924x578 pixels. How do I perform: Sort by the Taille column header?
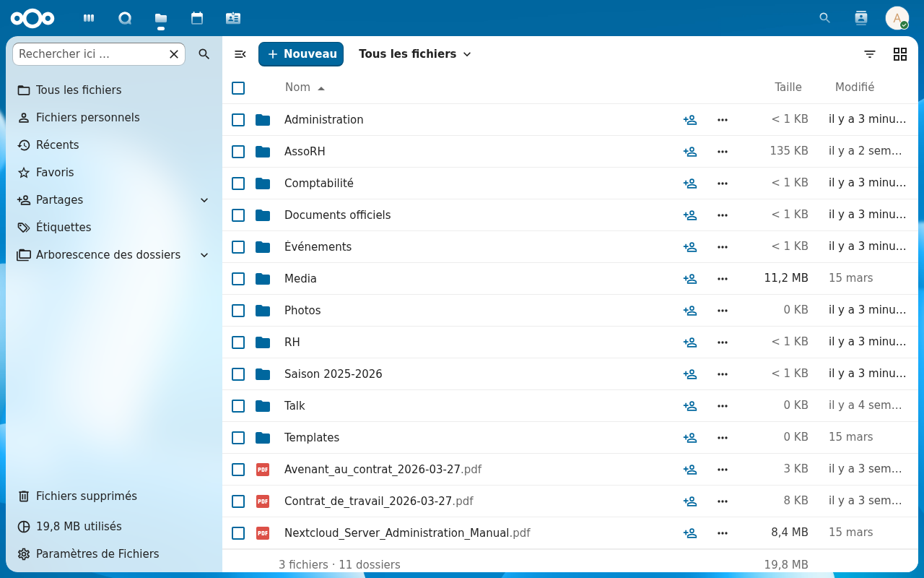pyautogui.click(x=788, y=87)
